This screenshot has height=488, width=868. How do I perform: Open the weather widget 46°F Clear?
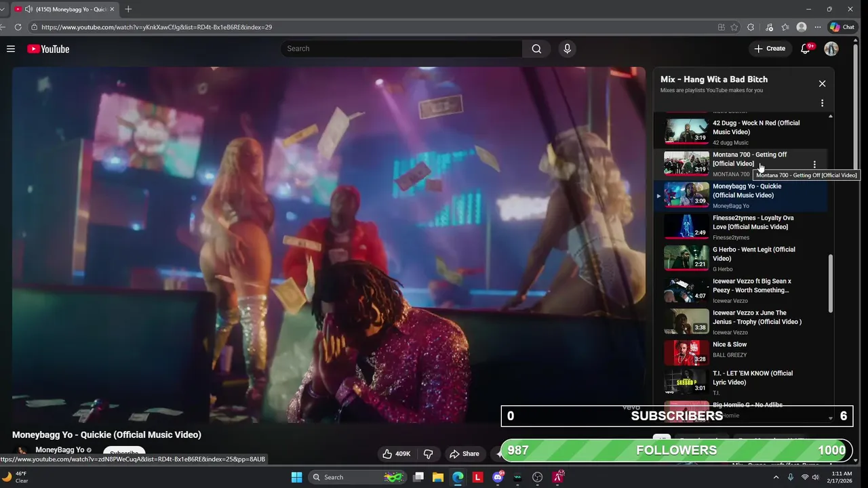(15, 477)
